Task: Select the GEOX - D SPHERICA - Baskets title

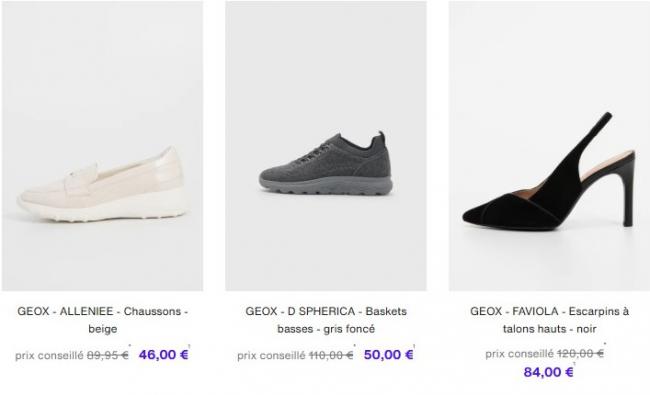Action: pos(326,320)
